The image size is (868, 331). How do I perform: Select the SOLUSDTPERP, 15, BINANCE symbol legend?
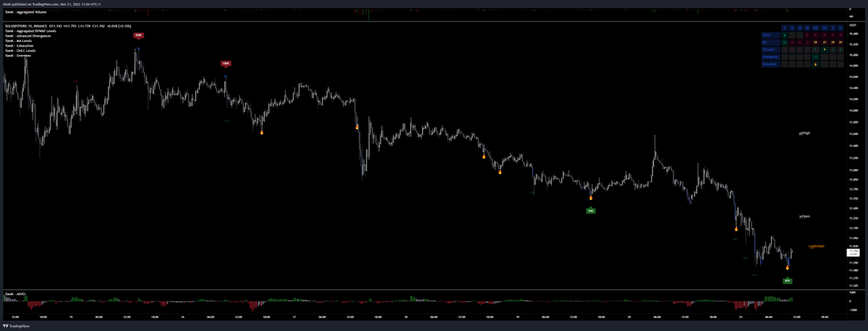(x=26, y=26)
